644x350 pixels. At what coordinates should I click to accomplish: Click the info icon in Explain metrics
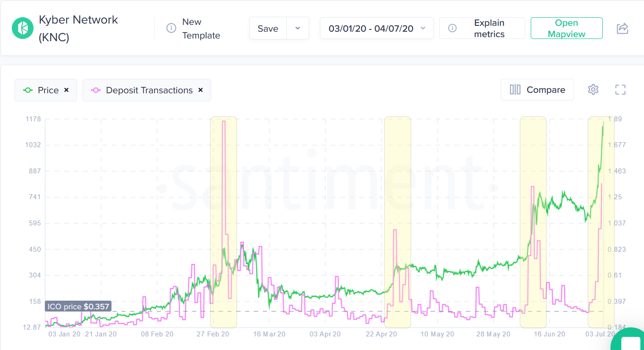point(452,28)
